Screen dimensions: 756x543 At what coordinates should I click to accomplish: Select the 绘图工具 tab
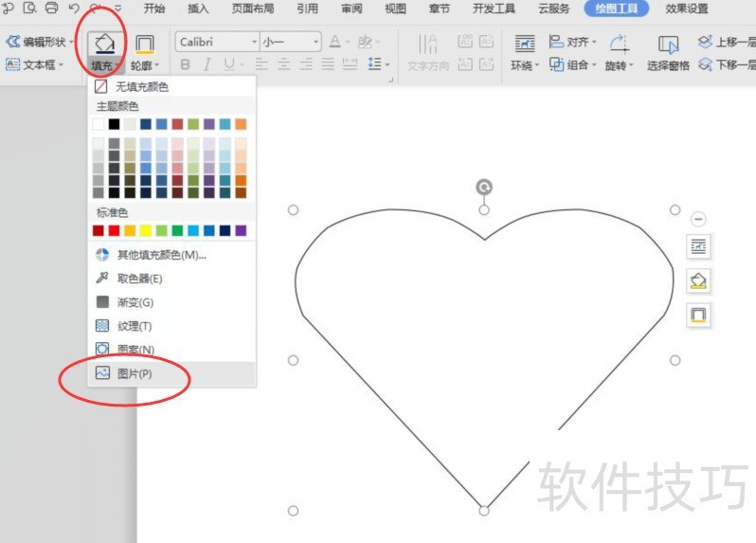pos(616,9)
